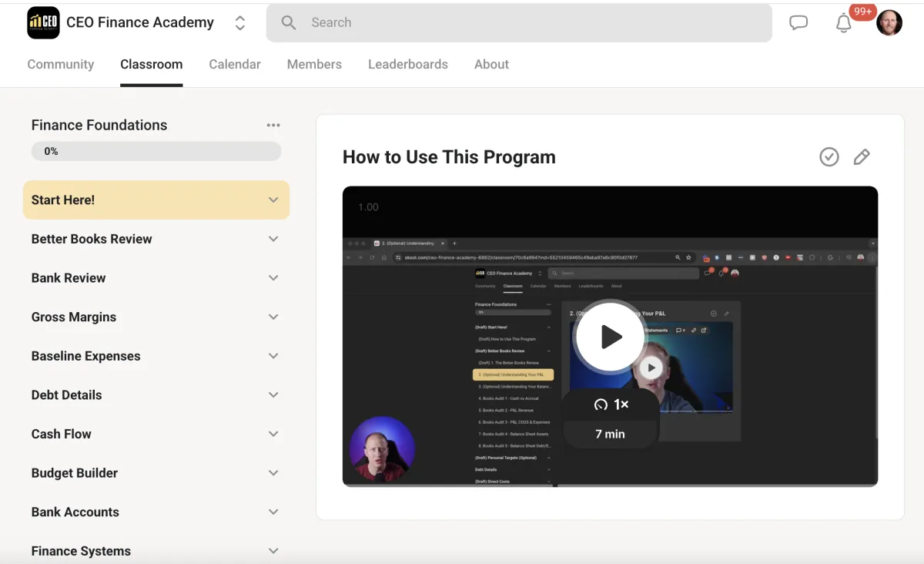
Task: Change the 1× playback speed
Action: click(611, 405)
